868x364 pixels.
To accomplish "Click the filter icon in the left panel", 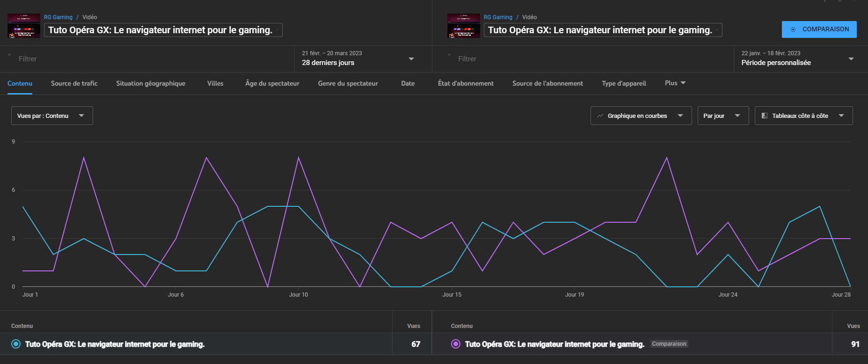I will pos(9,55).
